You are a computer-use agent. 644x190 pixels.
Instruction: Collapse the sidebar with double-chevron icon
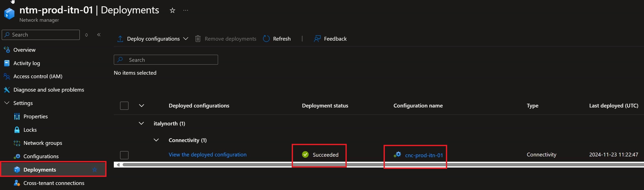pos(99,35)
